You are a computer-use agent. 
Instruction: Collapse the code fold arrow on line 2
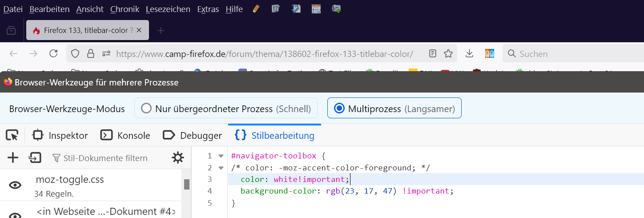pos(221,168)
